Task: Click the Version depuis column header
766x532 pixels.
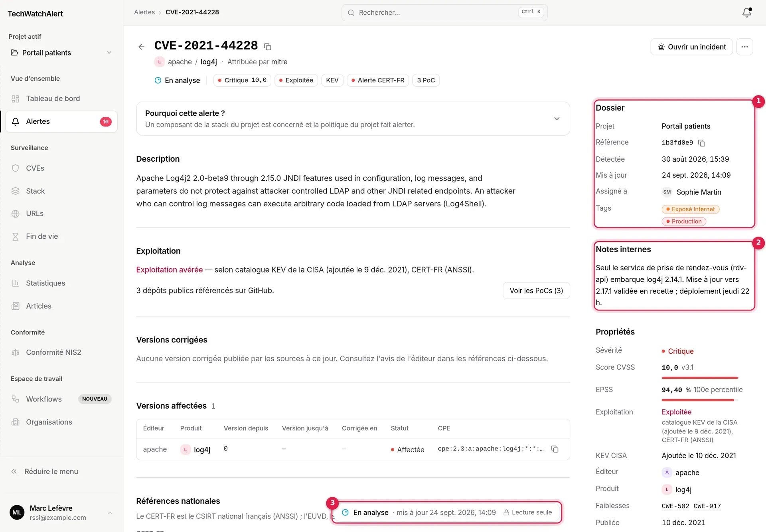Action: click(x=246, y=428)
